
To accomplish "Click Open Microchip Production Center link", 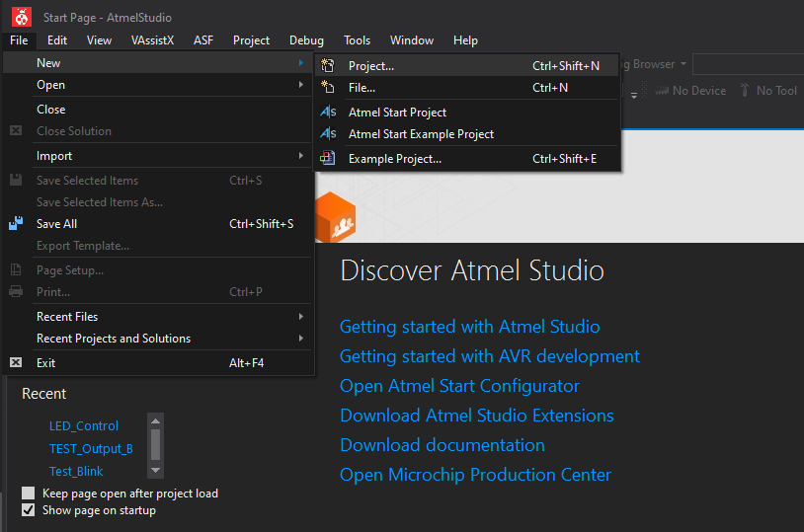I will (475, 475).
